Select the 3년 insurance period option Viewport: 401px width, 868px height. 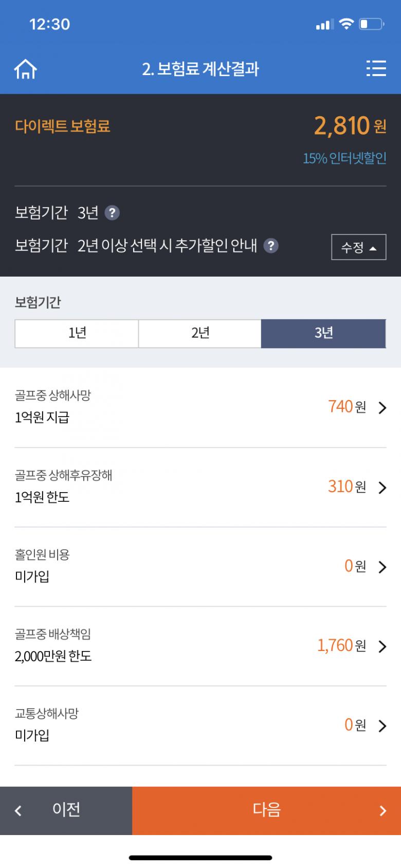coord(323,333)
